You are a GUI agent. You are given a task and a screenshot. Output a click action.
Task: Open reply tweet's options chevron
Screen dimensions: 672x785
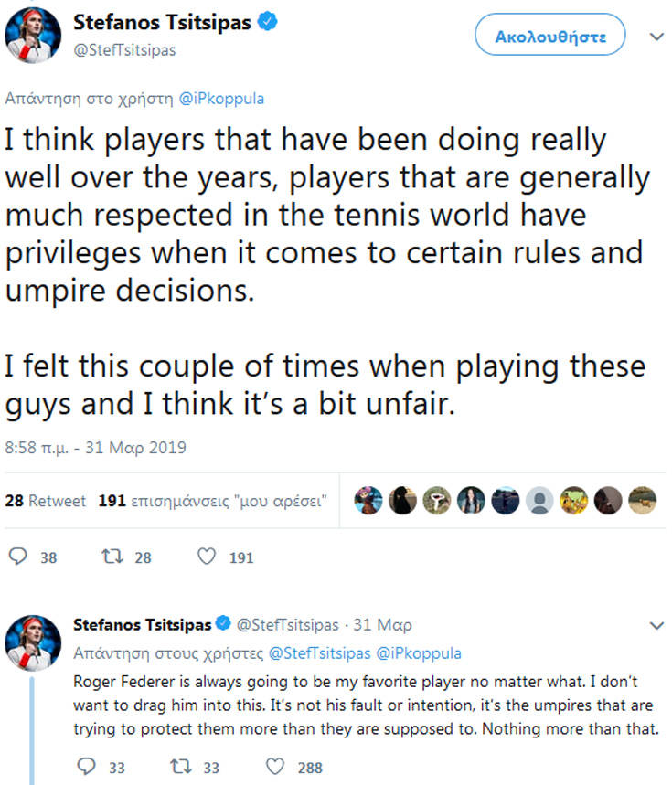click(x=656, y=626)
